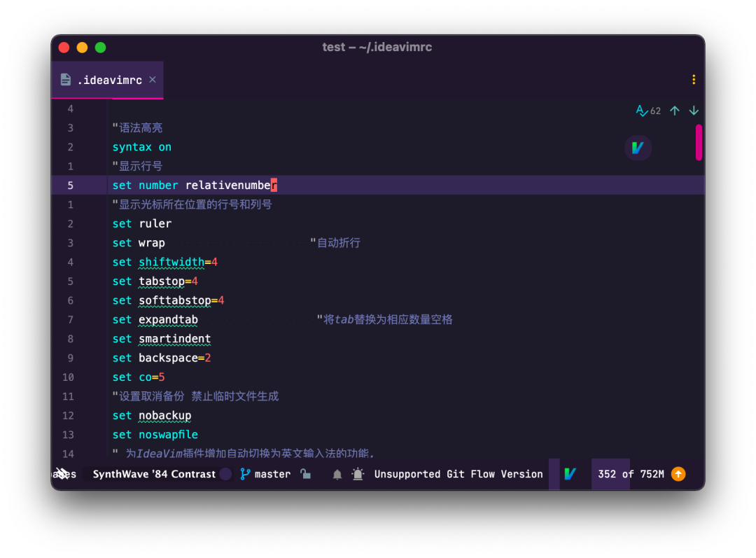Click the 'set backspace=2' line
756x558 pixels.
162,358
